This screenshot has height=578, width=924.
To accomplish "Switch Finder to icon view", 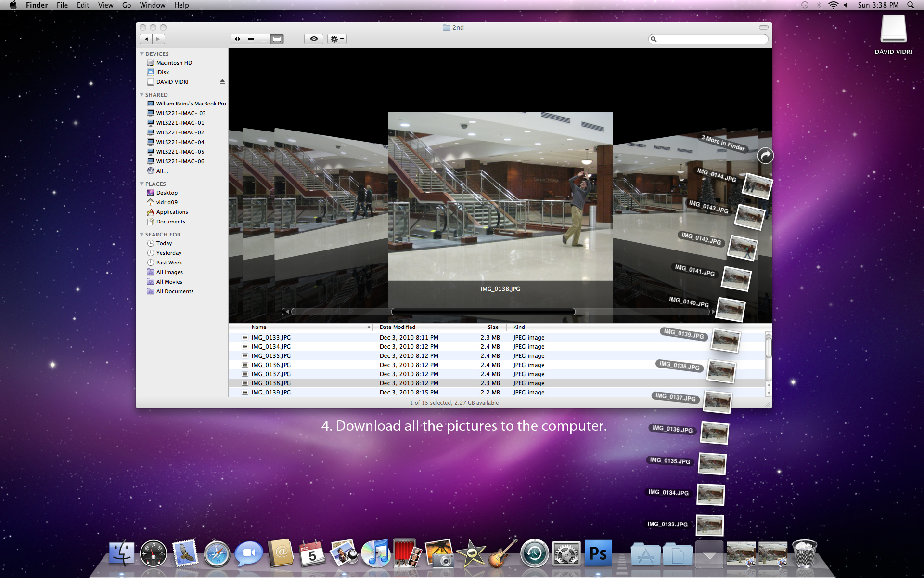I will coord(237,39).
